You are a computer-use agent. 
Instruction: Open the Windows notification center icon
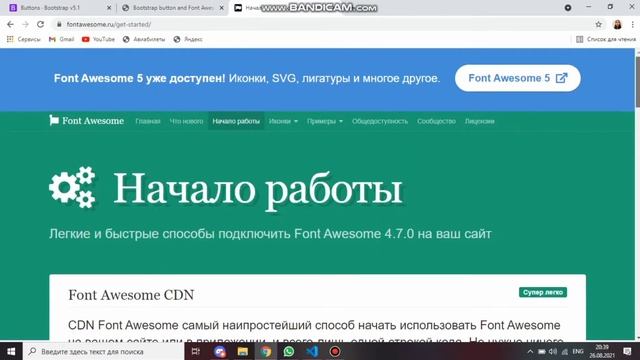tap(627, 351)
